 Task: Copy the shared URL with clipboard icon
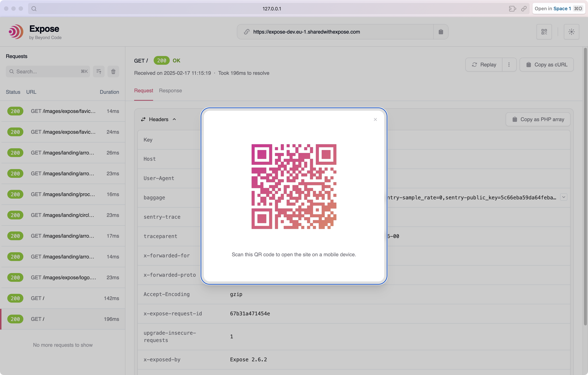click(x=441, y=32)
